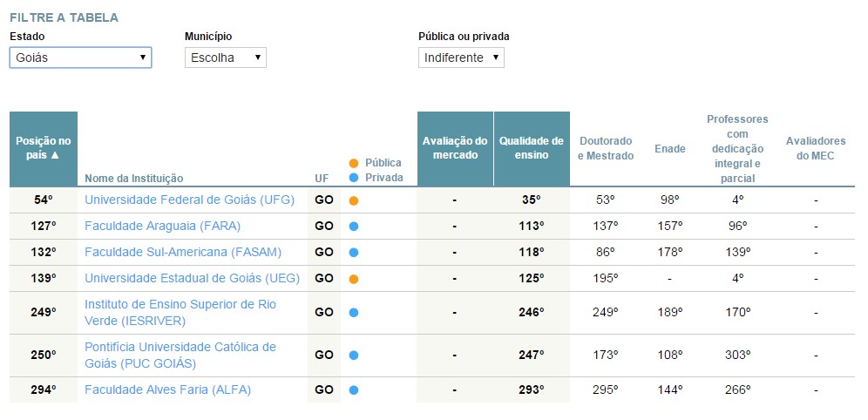Sort by Posição no país column
The width and height of the screenshot is (868, 420).
pos(44,147)
